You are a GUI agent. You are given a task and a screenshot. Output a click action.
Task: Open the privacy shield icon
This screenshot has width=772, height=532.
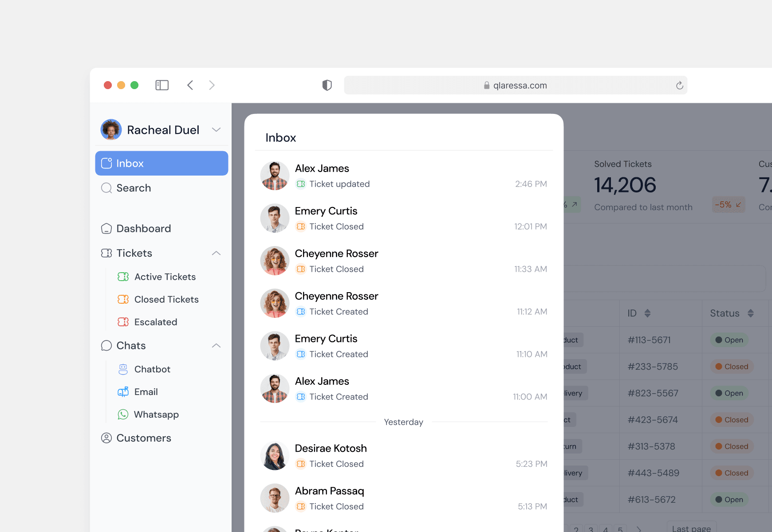(327, 85)
